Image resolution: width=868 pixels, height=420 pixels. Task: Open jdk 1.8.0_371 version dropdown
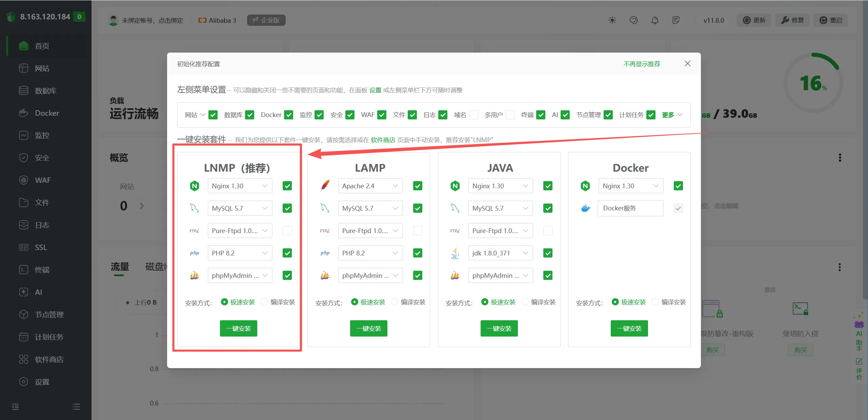(x=501, y=253)
